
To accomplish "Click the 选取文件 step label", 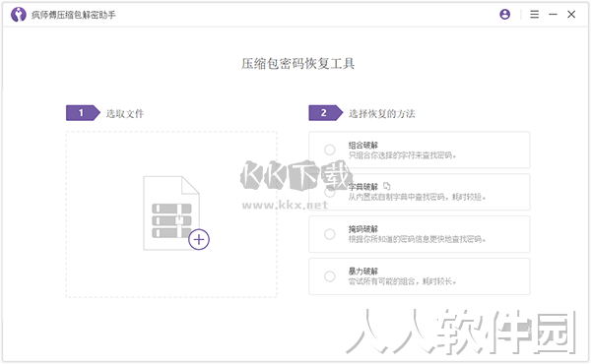I will coord(125,113).
